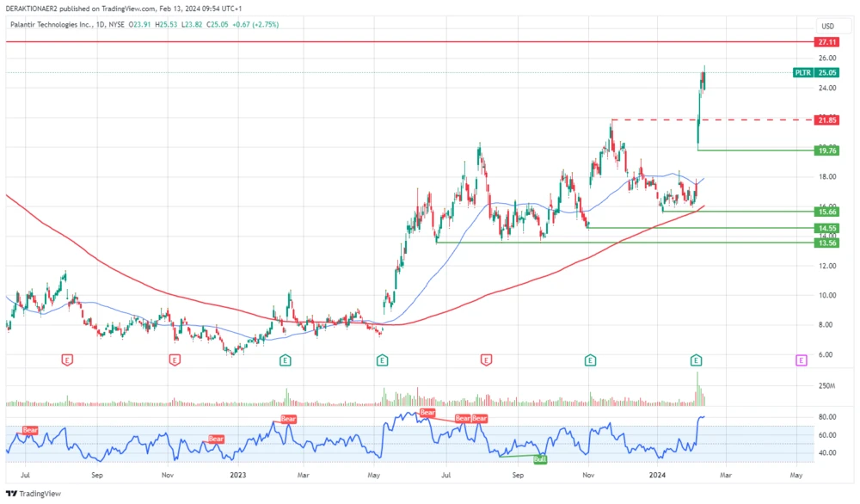
Task: Click the 2024 label on the date axis
Action: click(658, 474)
